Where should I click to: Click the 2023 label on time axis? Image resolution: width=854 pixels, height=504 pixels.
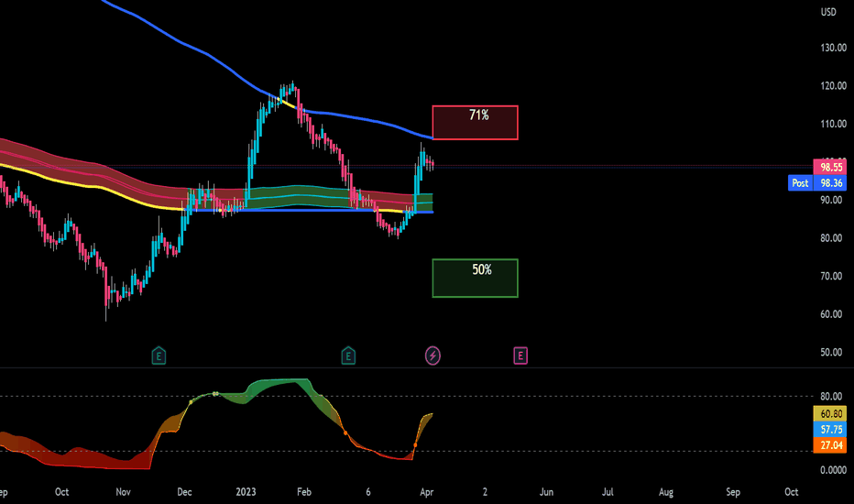(246, 492)
